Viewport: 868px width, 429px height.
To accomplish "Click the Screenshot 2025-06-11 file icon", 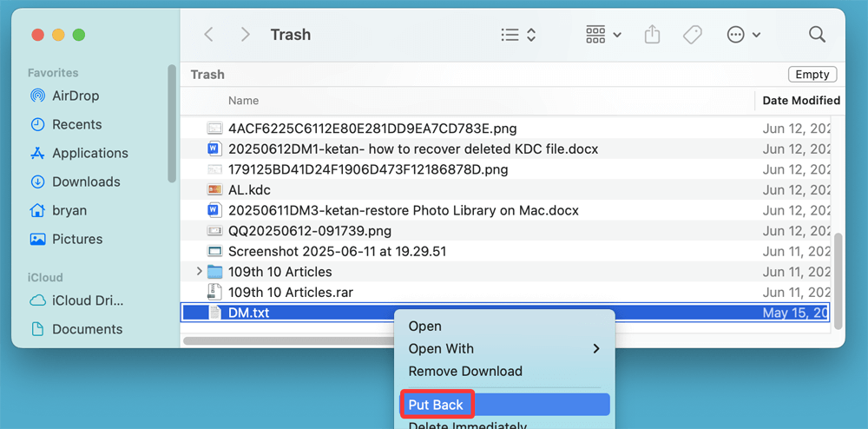I will coord(214,251).
